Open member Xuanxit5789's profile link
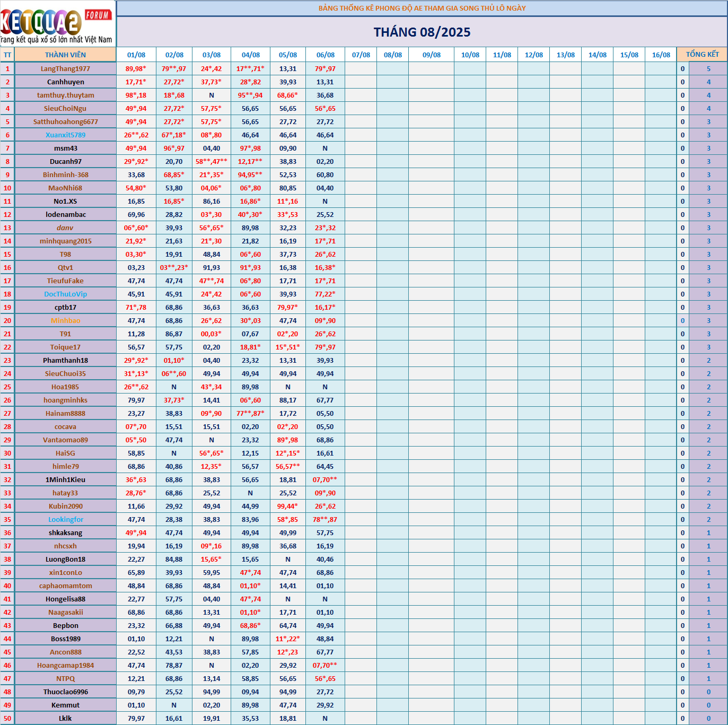Viewport: 728px width, 725px height. point(65,135)
